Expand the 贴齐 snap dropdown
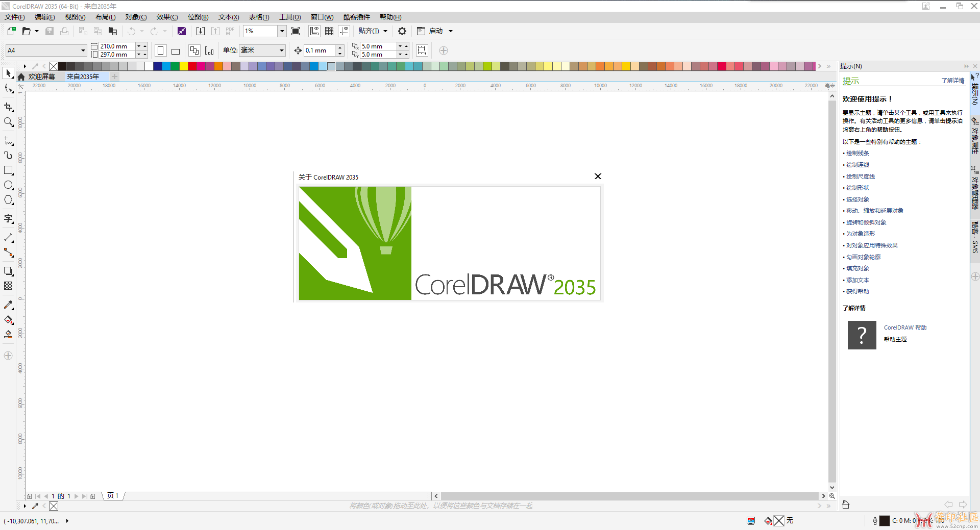980x530 pixels. coord(385,31)
